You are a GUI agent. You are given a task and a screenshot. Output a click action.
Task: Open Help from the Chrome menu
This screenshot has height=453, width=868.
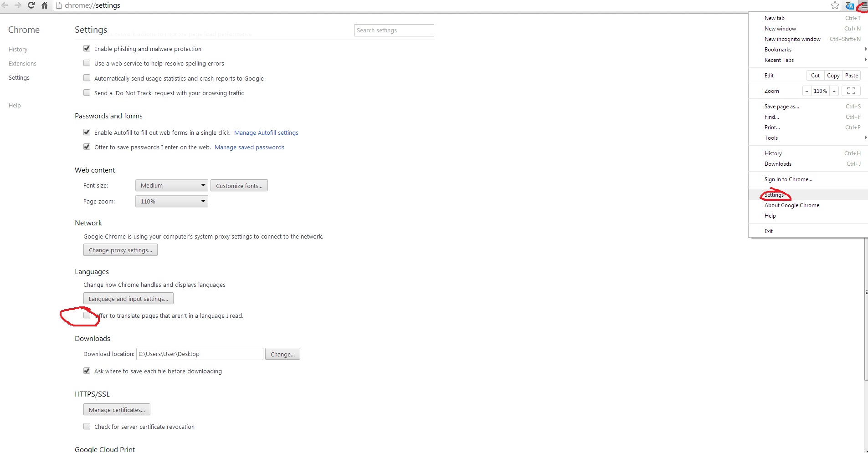(x=808, y=216)
